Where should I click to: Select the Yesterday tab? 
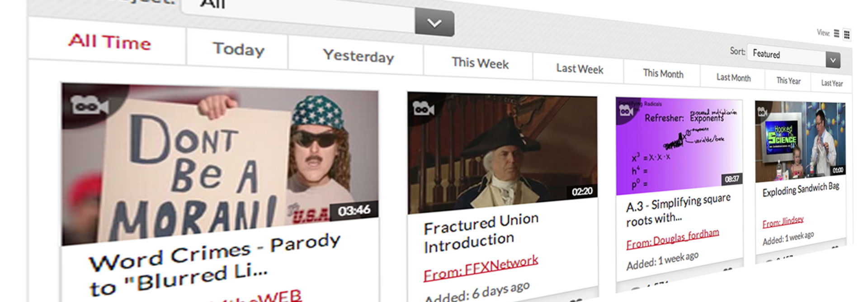pyautogui.click(x=358, y=56)
